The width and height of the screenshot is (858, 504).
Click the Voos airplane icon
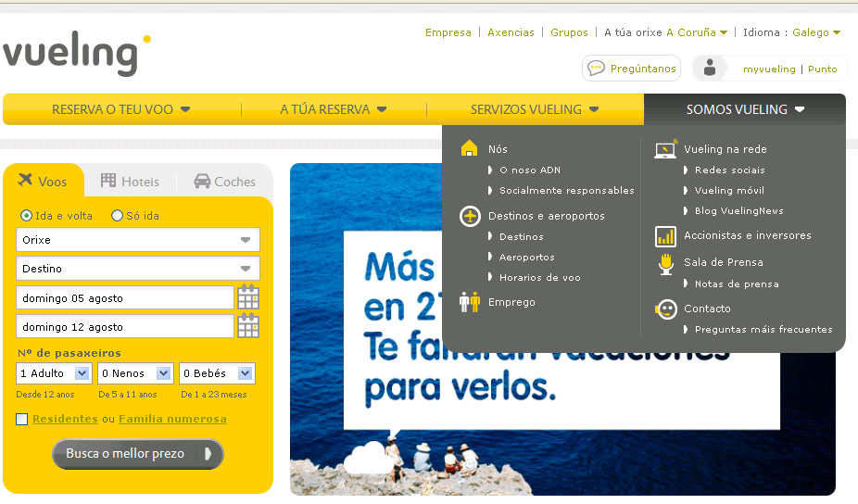(x=25, y=180)
